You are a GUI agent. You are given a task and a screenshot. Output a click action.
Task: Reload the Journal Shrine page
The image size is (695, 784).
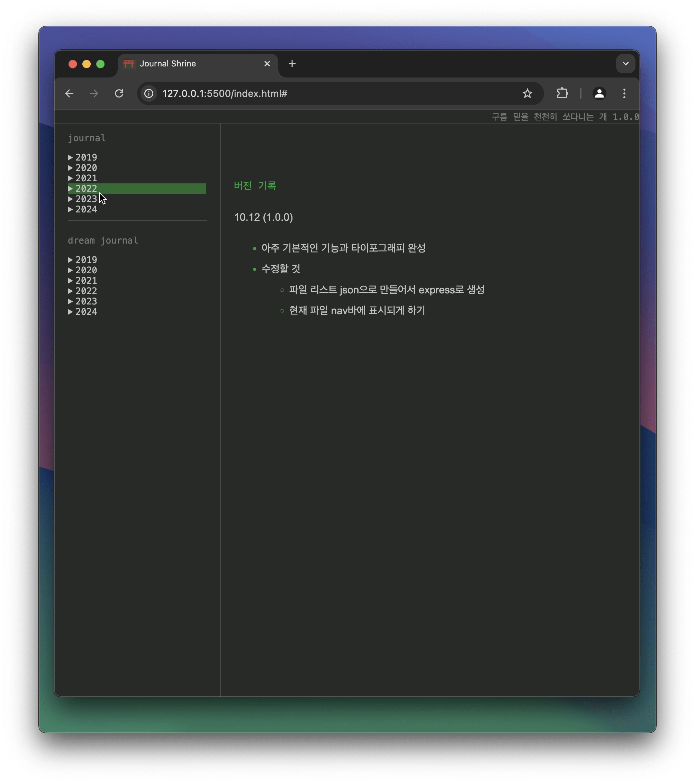(x=119, y=94)
